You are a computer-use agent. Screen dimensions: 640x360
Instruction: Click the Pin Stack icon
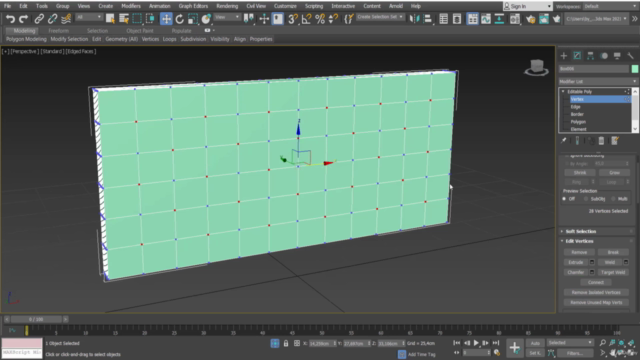[564, 141]
